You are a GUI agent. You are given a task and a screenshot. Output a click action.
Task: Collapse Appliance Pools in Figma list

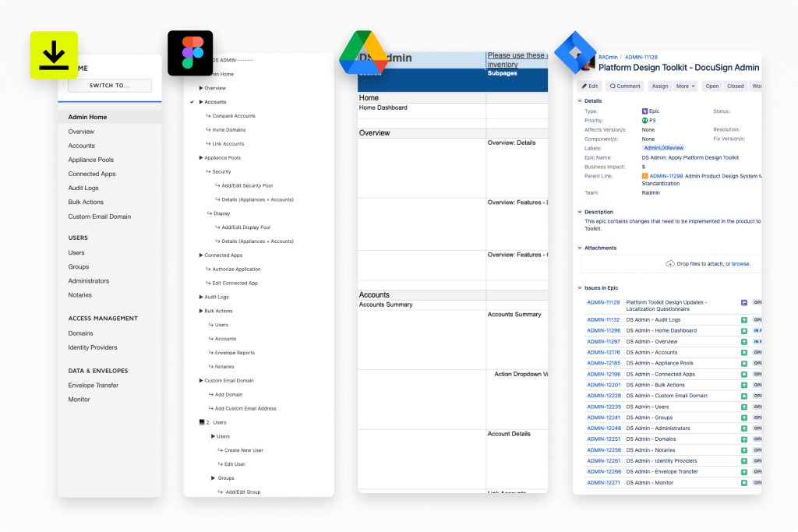pos(201,157)
